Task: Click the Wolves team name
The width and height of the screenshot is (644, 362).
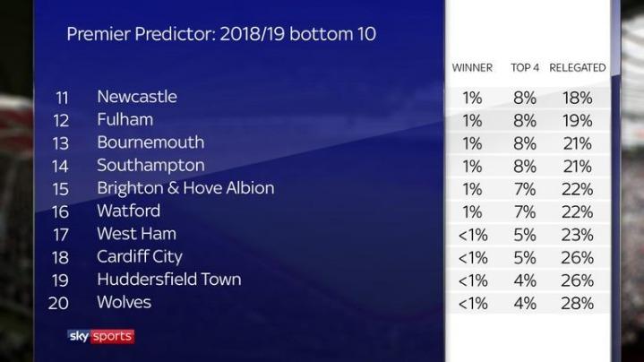Action: [x=124, y=303]
